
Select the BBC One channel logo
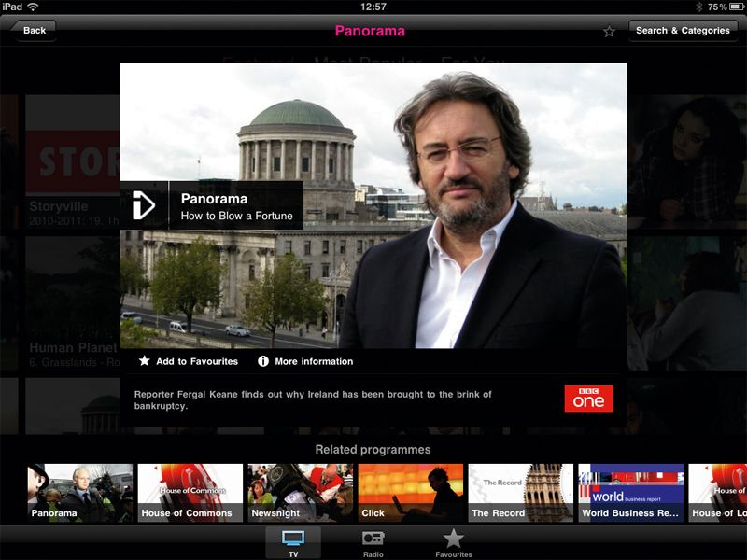(589, 398)
